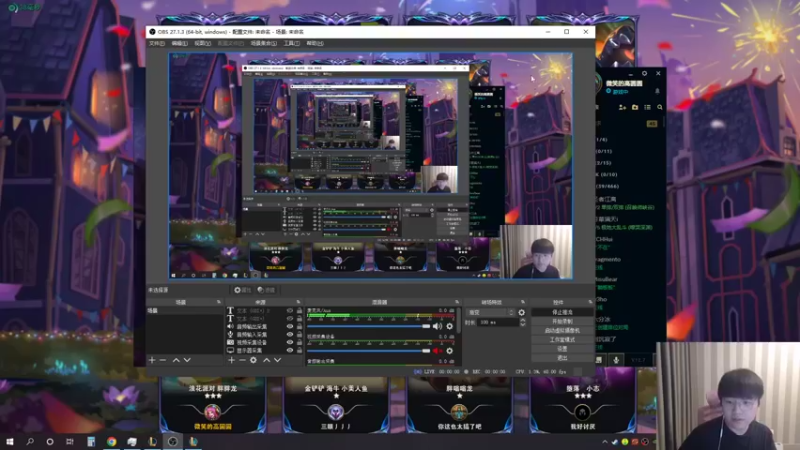800x450 pixels.
Task: Open the Windows Start menu
Action: coord(10,441)
